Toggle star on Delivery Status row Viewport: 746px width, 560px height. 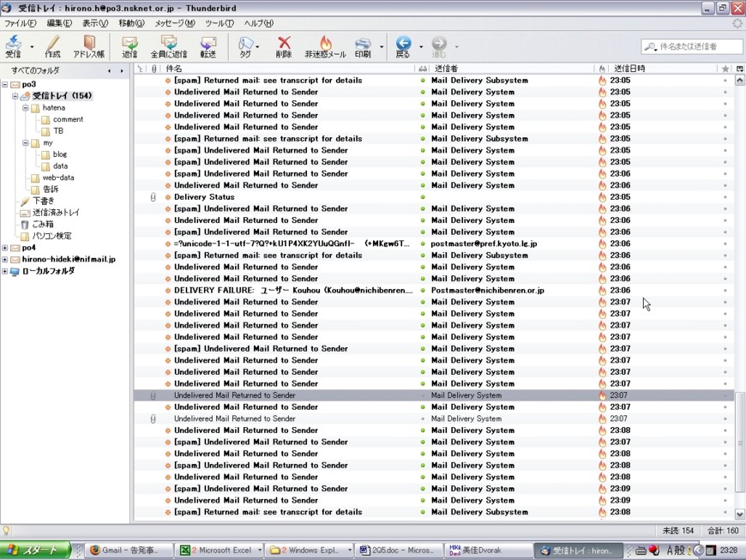click(x=725, y=197)
